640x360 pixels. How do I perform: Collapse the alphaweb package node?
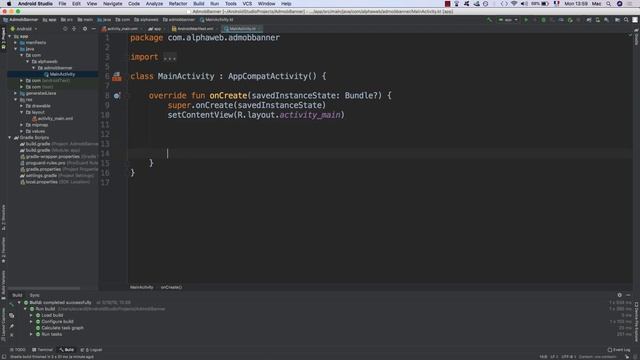28,62
